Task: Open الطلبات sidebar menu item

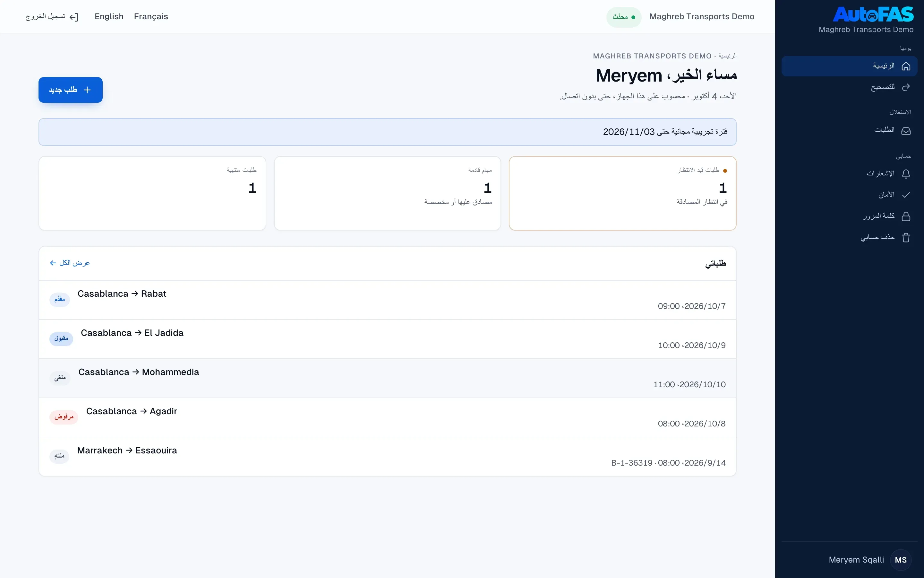Action: coord(849,130)
